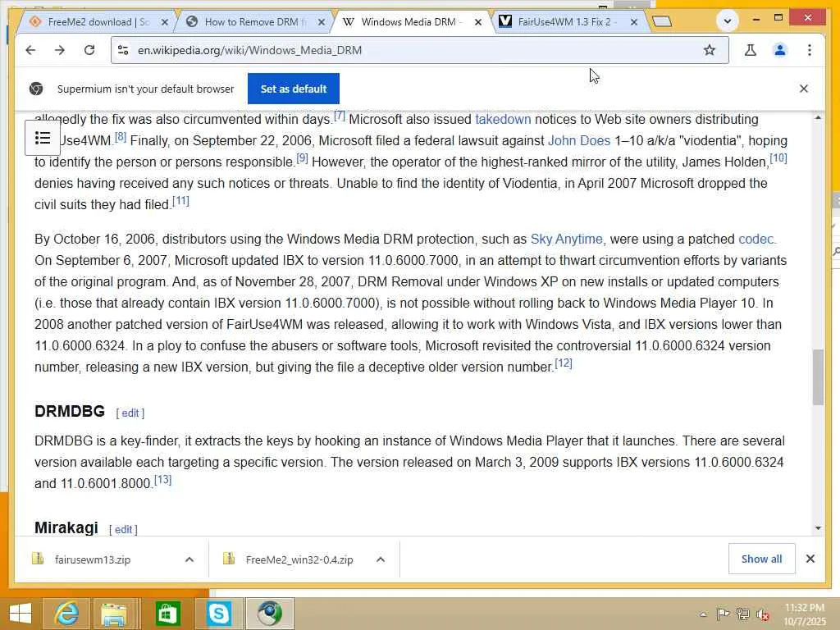Open the Action Center flag icon

(723, 614)
